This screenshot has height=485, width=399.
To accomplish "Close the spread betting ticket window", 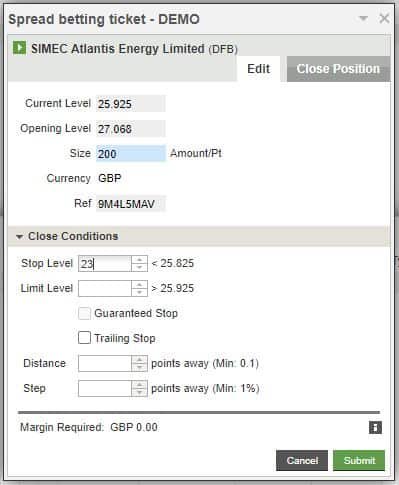I will [x=384, y=18].
